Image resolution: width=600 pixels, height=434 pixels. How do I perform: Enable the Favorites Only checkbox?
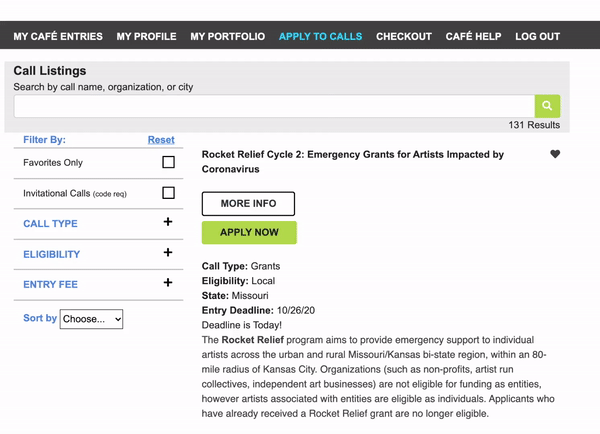pyautogui.click(x=168, y=162)
